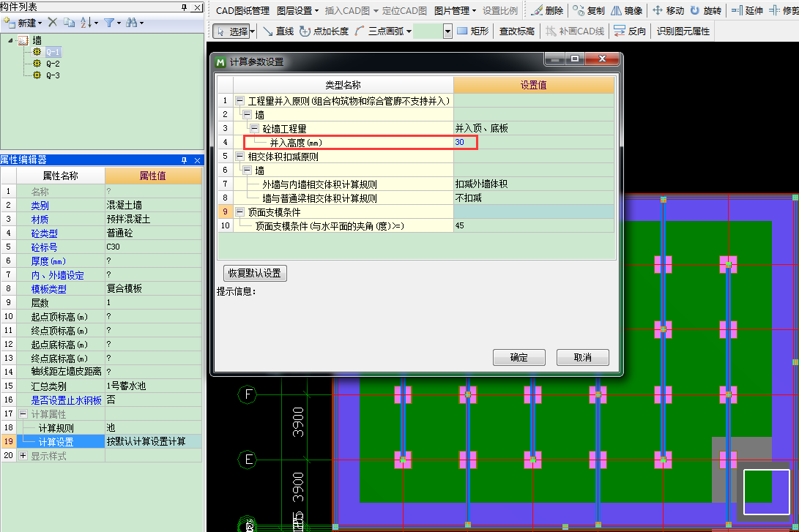
Task: Click the 恢复默认设置 button
Action: (x=254, y=273)
